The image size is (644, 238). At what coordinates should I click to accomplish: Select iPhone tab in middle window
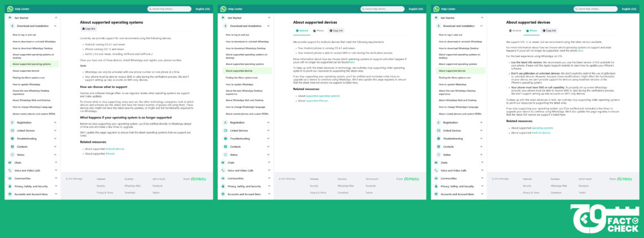(x=318, y=31)
